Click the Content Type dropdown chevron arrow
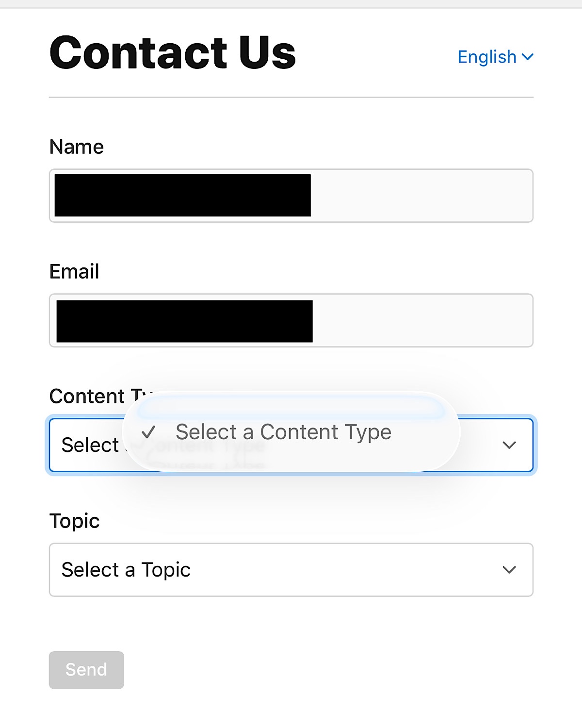 509,445
